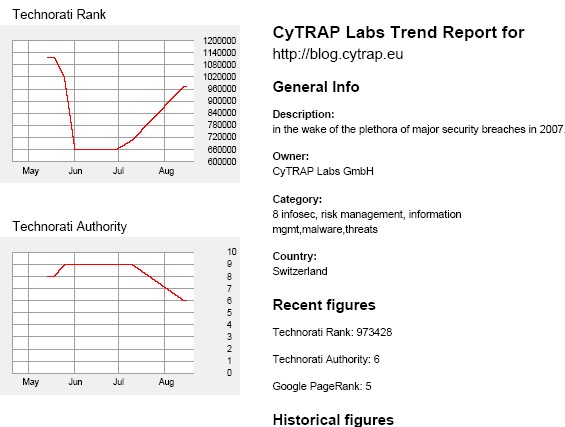This screenshot has height=427, width=565.
Task: Click the 1140000 axis label on Rank chart
Action: (x=219, y=53)
